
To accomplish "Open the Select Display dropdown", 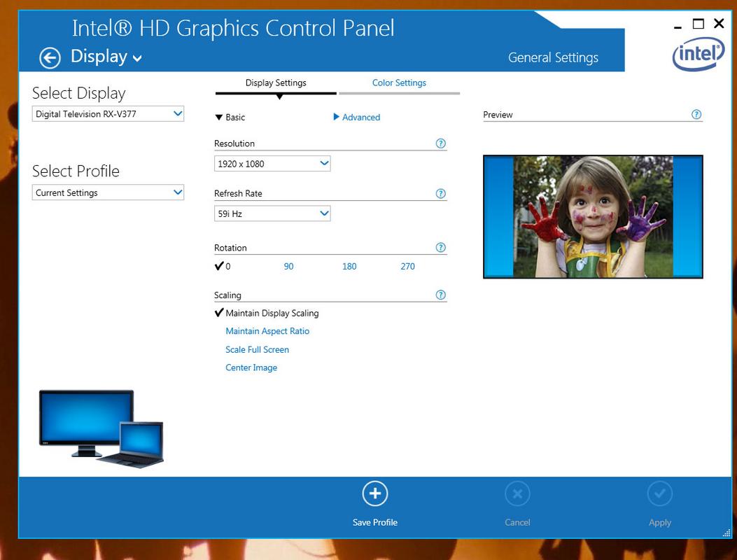I will point(108,114).
